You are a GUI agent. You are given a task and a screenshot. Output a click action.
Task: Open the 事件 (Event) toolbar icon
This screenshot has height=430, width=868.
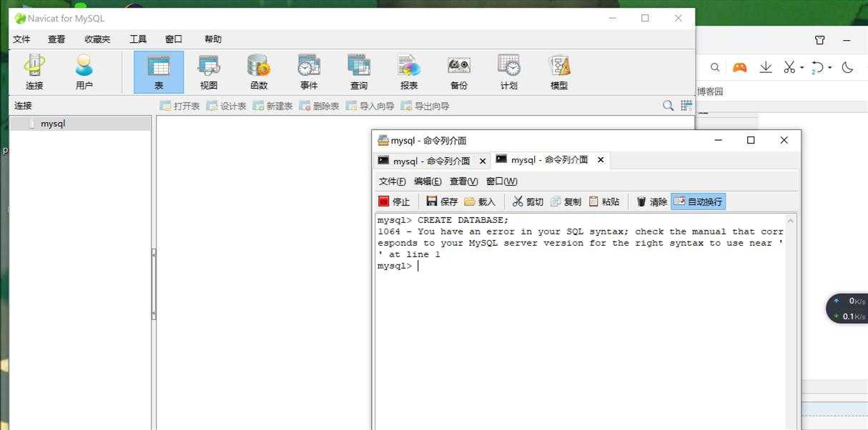point(309,72)
